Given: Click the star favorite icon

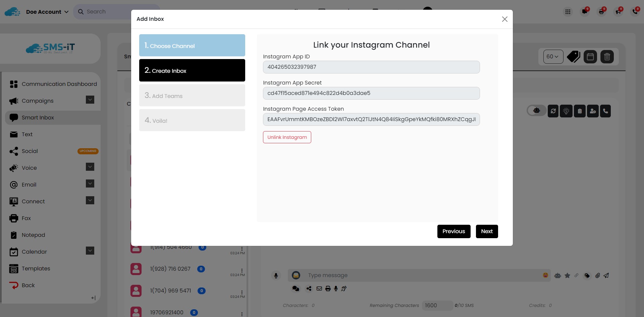Looking at the screenshot, I should click(567, 275).
